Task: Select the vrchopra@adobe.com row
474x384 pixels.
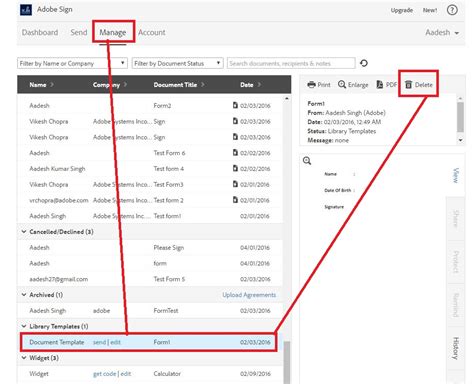Action: click(150, 200)
